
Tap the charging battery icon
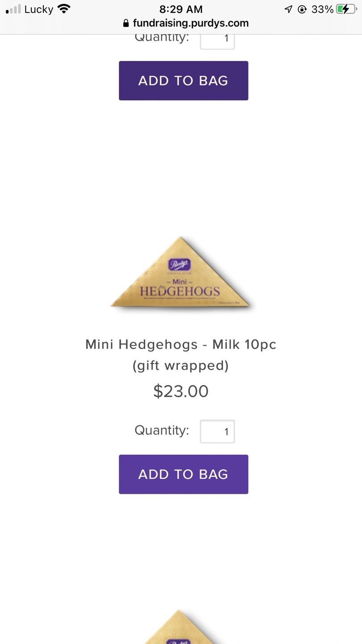point(347,9)
